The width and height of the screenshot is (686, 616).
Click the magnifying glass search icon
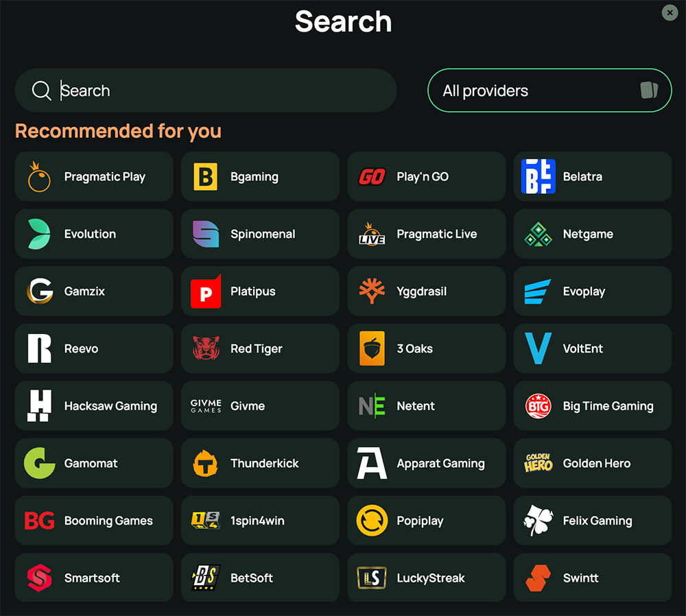(x=42, y=91)
